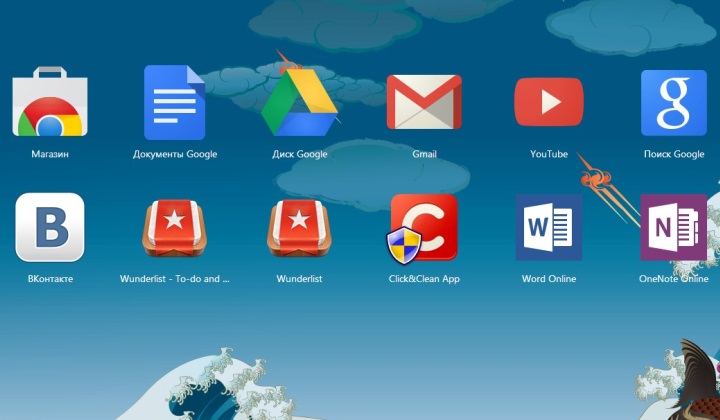Launch the ВКонтакте app icon
The image size is (720, 420).
pyautogui.click(x=50, y=227)
